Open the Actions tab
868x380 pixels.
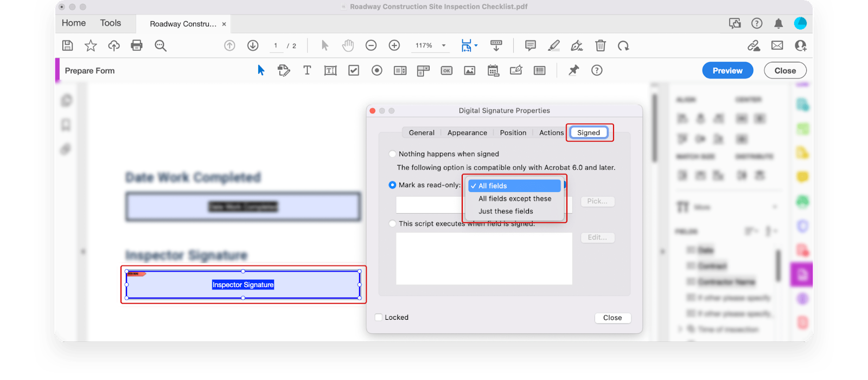[x=551, y=133]
